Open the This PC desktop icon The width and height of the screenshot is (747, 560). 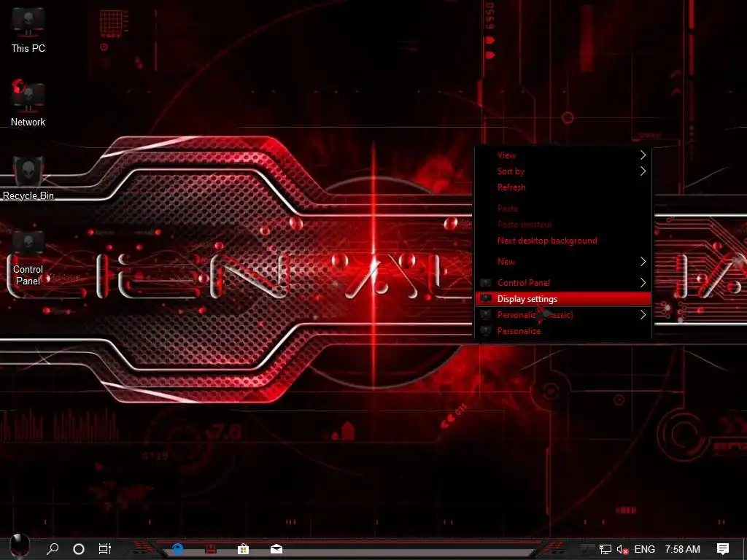click(x=28, y=30)
